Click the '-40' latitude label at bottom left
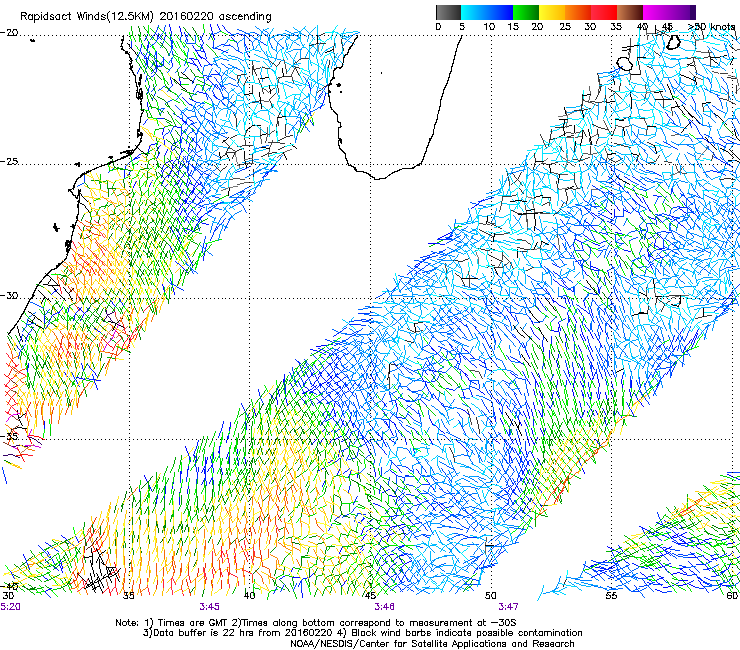This screenshot has height=650, width=740. click(x=9, y=586)
